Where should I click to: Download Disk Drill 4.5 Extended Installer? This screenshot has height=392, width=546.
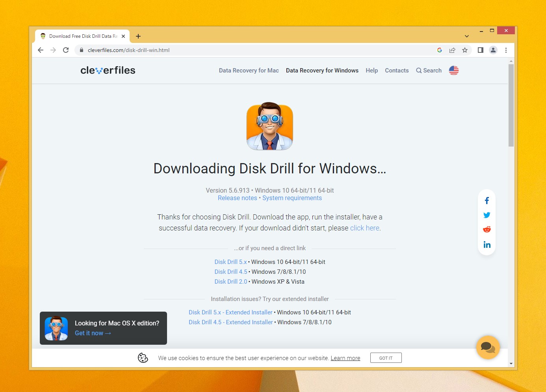click(231, 322)
